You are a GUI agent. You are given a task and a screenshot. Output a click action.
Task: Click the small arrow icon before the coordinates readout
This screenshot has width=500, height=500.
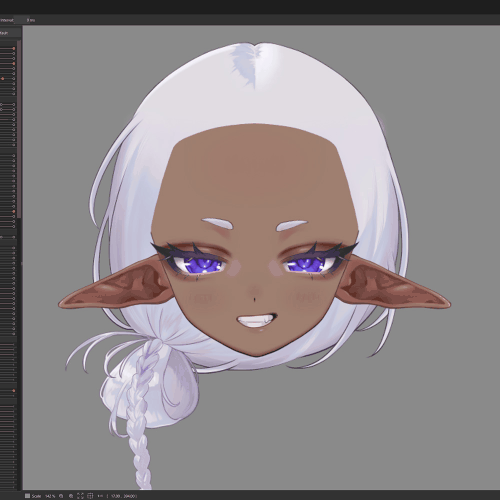[100, 496]
